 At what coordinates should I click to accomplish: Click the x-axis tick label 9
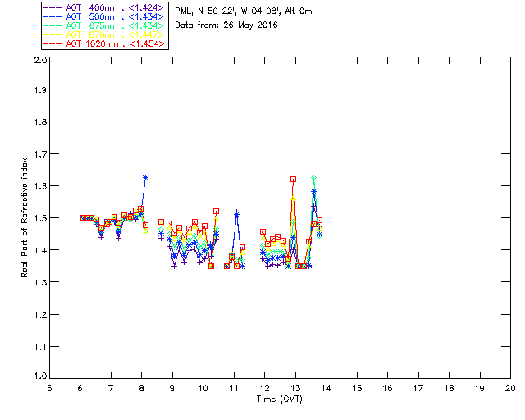coord(172,388)
